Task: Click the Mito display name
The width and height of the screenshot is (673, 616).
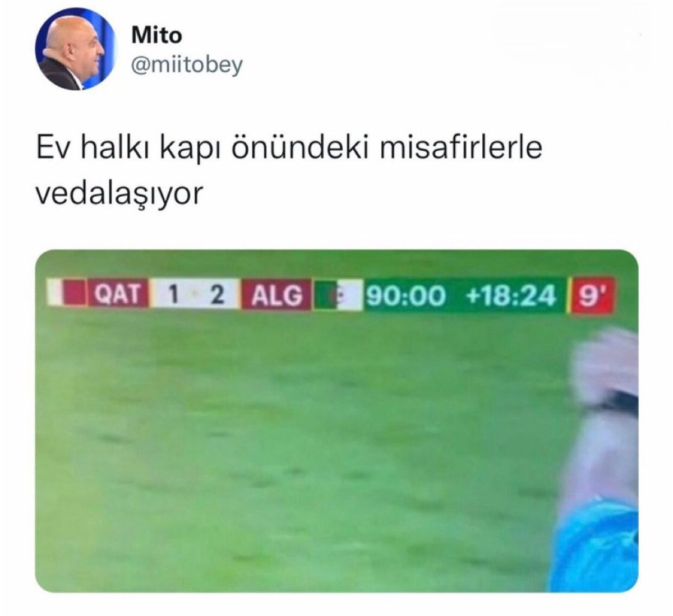Action: coord(156,35)
